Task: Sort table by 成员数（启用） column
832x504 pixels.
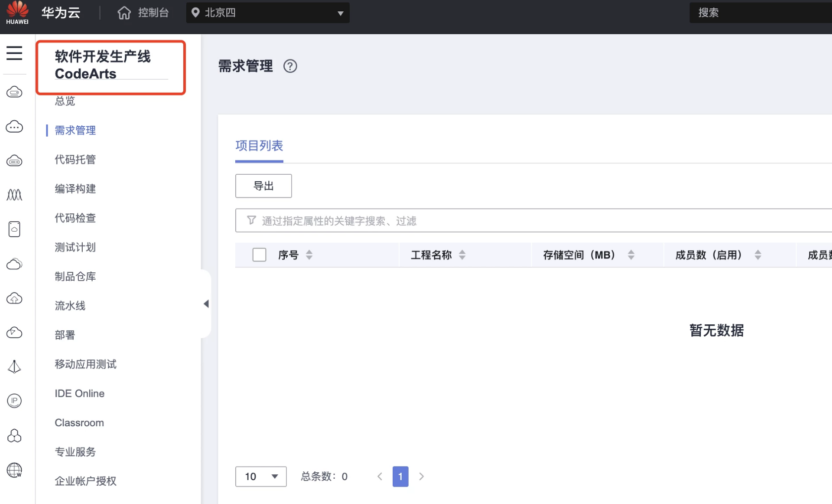Action: 758,255
